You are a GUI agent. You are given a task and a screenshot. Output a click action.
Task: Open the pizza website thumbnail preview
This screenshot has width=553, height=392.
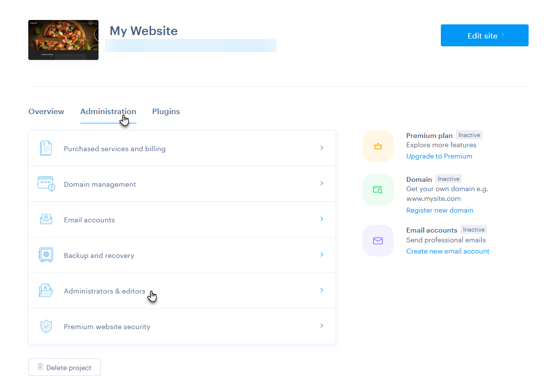[63, 40]
